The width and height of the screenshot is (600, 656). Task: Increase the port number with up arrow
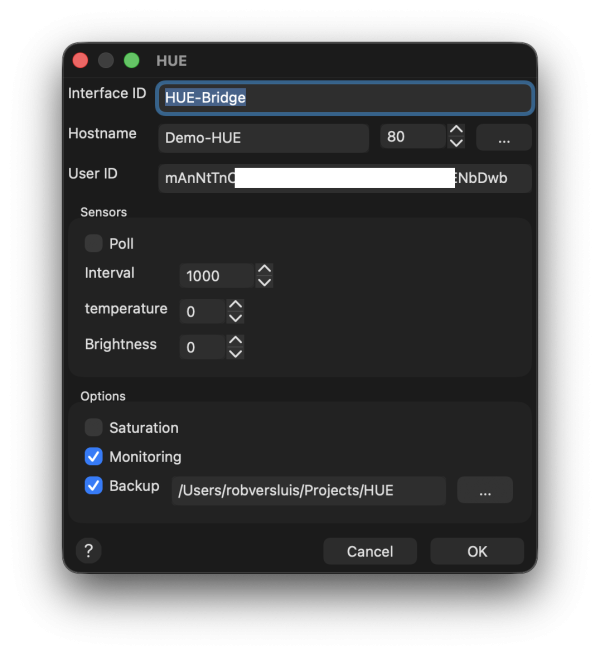[456, 130]
